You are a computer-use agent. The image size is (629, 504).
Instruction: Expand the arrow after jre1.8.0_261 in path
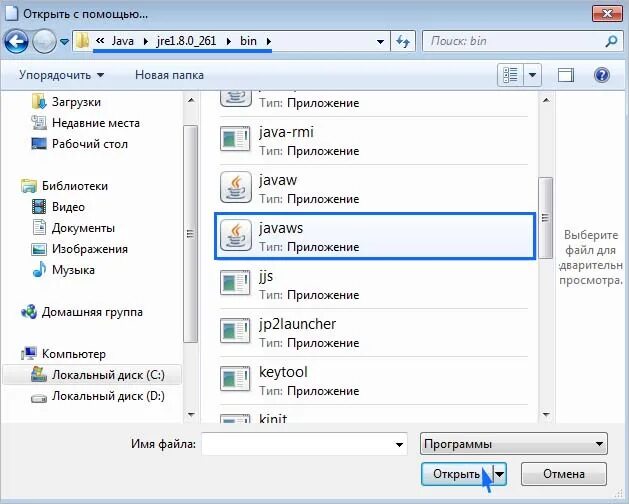229,41
